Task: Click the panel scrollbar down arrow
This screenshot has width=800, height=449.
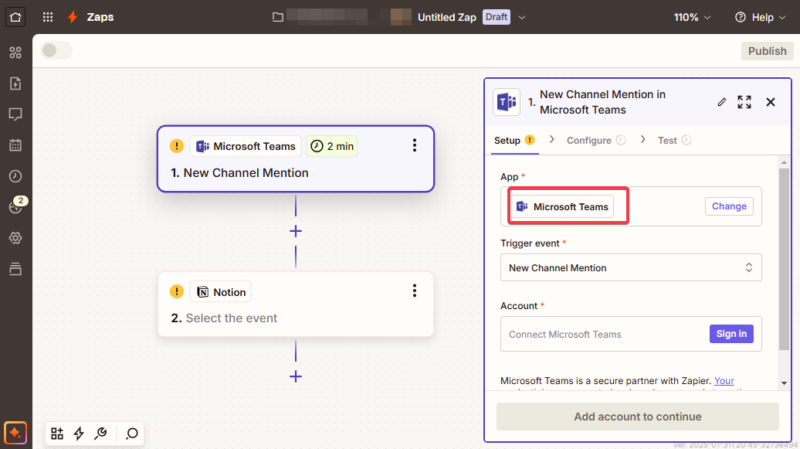Action: click(x=784, y=383)
